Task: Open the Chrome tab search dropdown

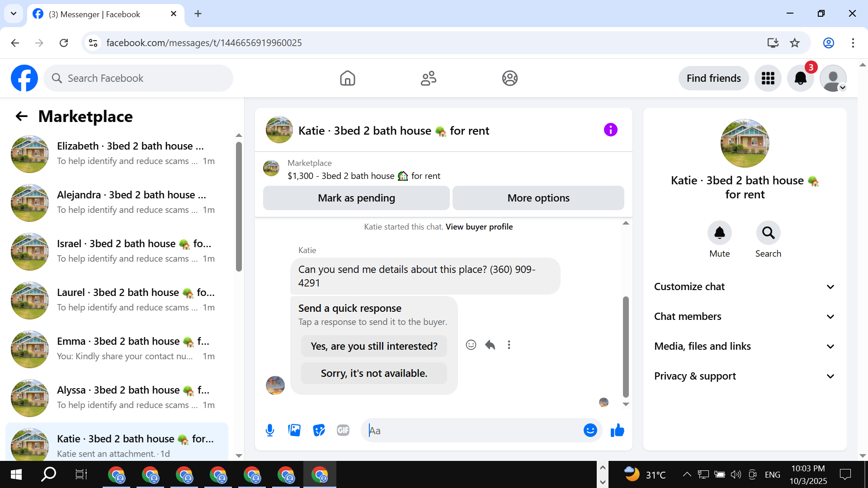Action: click(x=14, y=14)
